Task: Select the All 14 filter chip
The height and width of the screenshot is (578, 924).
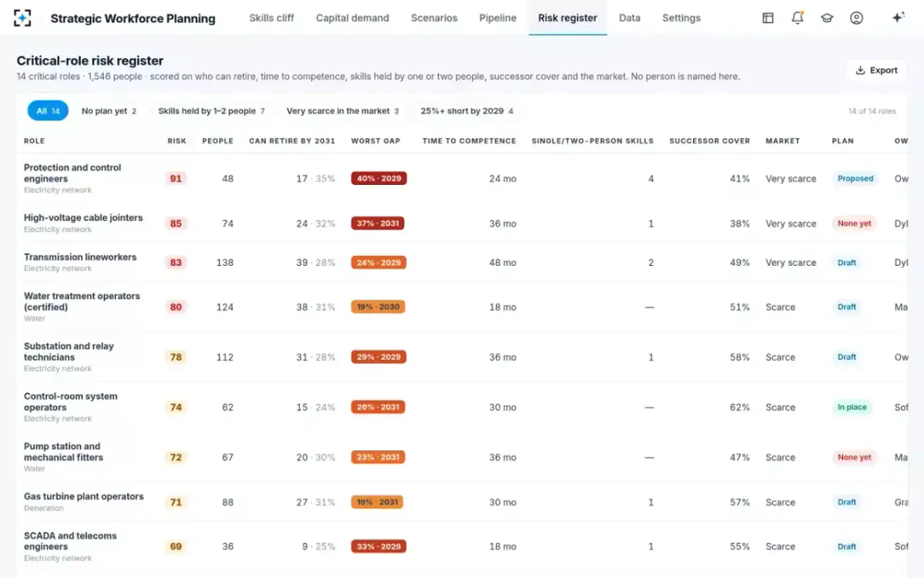Action: point(48,111)
